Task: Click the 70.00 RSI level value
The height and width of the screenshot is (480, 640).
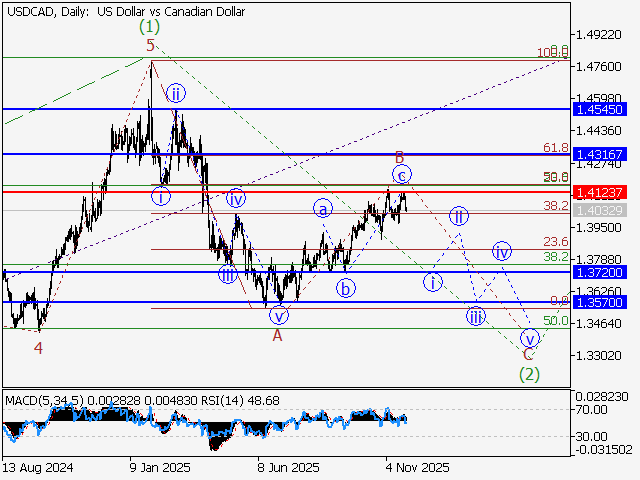Action: (592, 409)
